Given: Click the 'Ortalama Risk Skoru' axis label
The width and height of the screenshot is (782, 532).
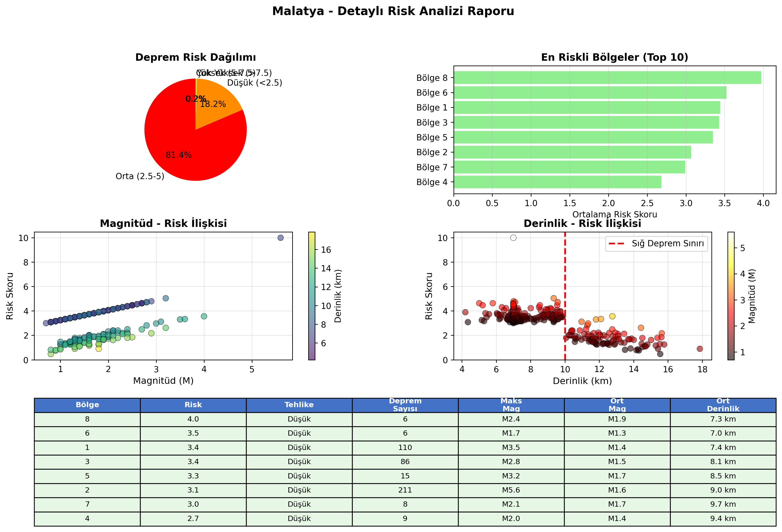Looking at the screenshot, I should (614, 214).
